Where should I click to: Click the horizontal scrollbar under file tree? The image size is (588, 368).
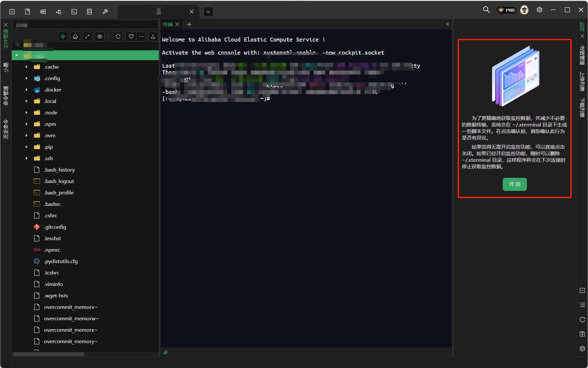(x=49, y=354)
